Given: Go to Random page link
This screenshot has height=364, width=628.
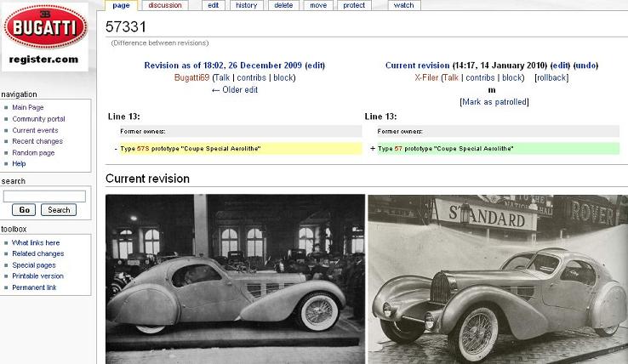Looking at the screenshot, I should click(x=33, y=152).
